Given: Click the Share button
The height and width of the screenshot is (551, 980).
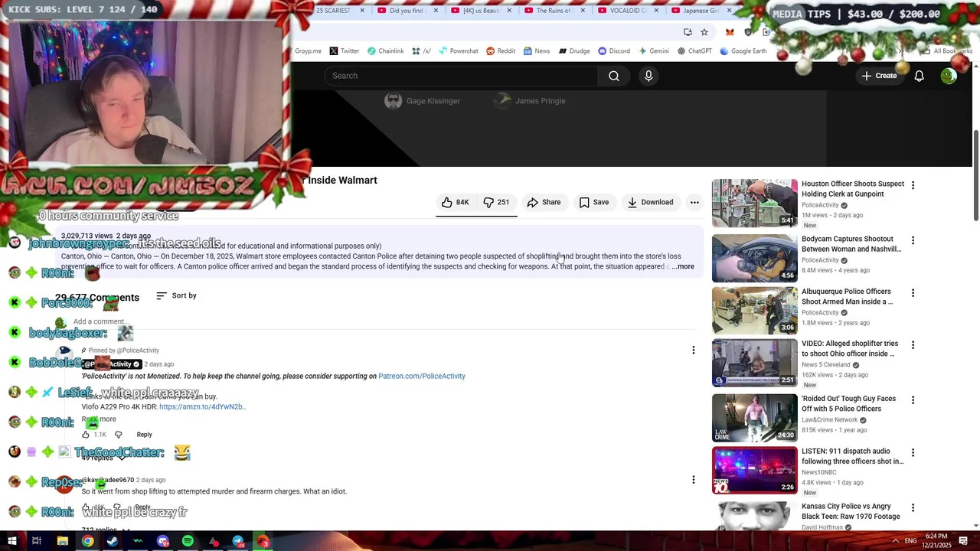Looking at the screenshot, I should [x=544, y=202].
